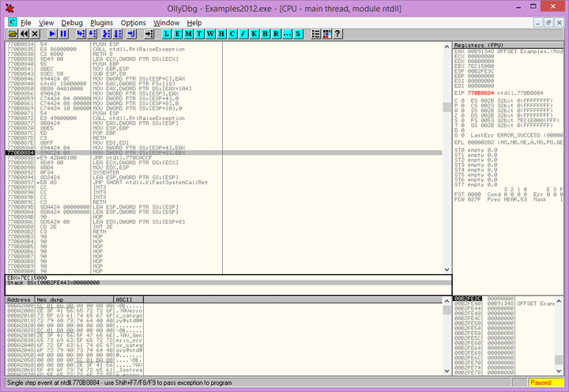The height and width of the screenshot is (392, 569).
Task: Show Run trace with dots button
Action: click(287, 34)
